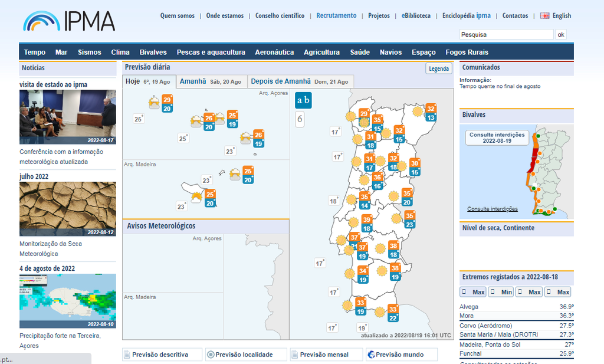The width and height of the screenshot is (604, 364).
Task: Open forecast marker showing 31 max 17 min
Action: click(x=369, y=163)
